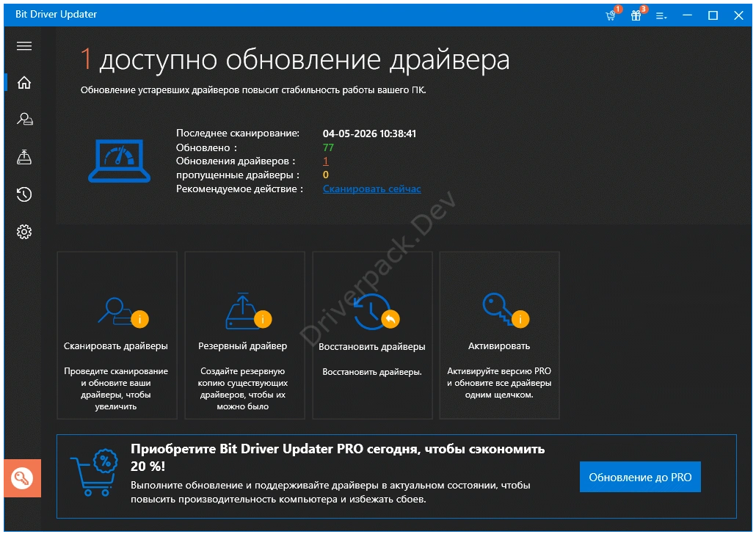The width and height of the screenshot is (756, 534).
Task: Minimize the Bit Driver Updater window
Action: 688,15
